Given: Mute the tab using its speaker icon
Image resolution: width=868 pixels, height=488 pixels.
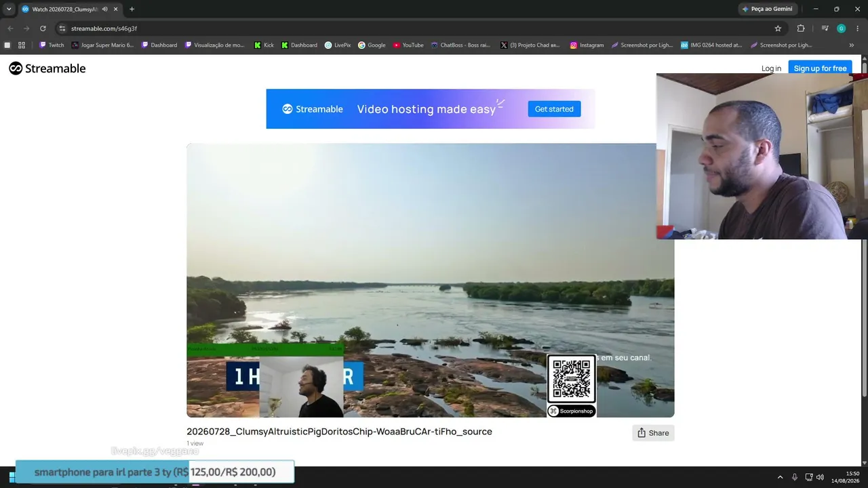Looking at the screenshot, I should [104, 9].
